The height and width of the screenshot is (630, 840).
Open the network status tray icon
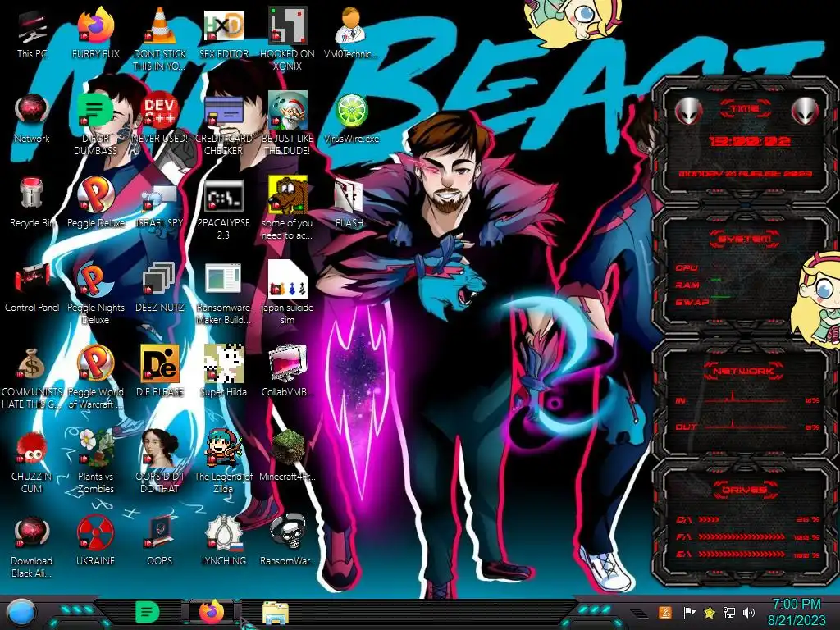[729, 612]
